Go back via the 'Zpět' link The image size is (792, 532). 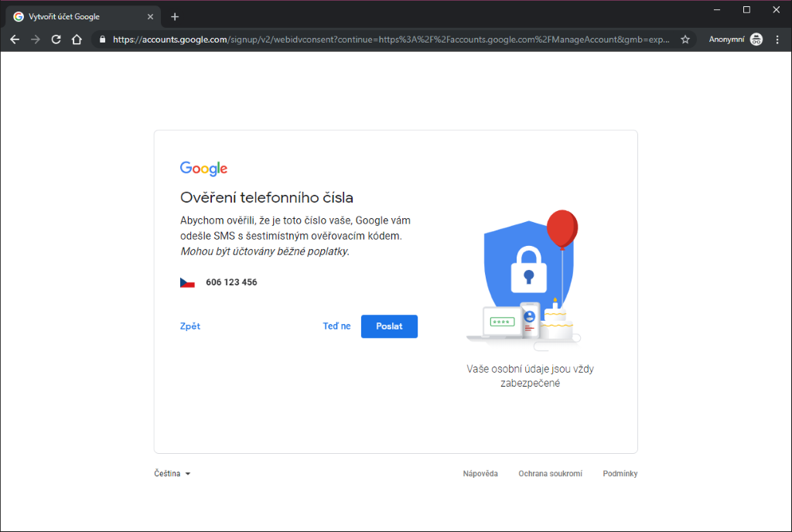190,326
